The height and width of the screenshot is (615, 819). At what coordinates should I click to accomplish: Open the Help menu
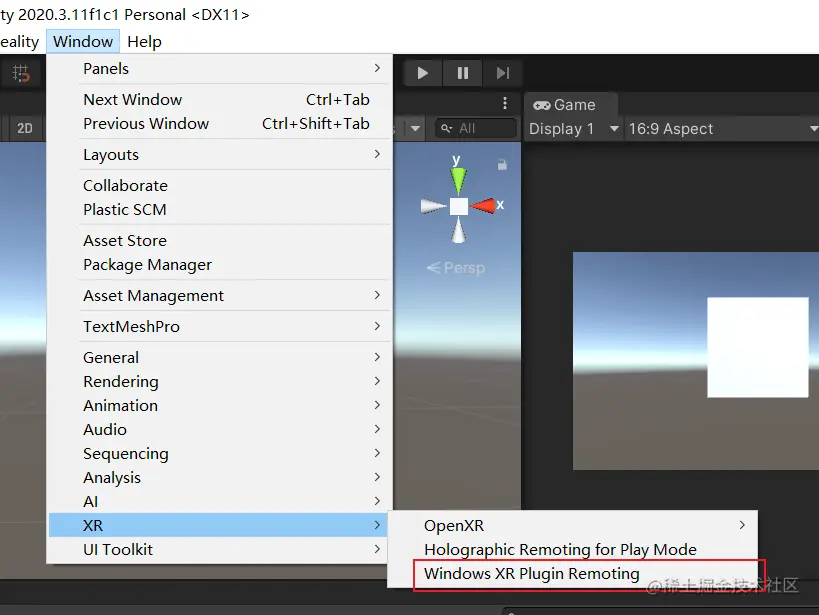pyautogui.click(x=144, y=41)
